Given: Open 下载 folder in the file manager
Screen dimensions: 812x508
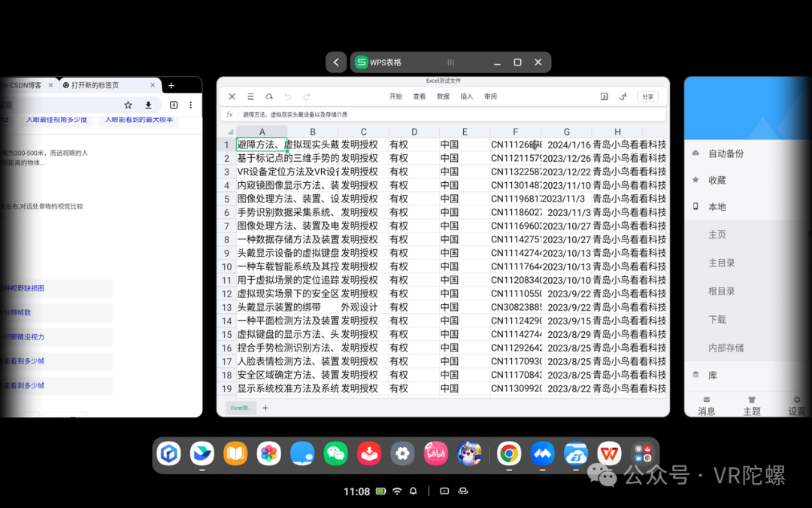Looking at the screenshot, I should click(x=717, y=320).
